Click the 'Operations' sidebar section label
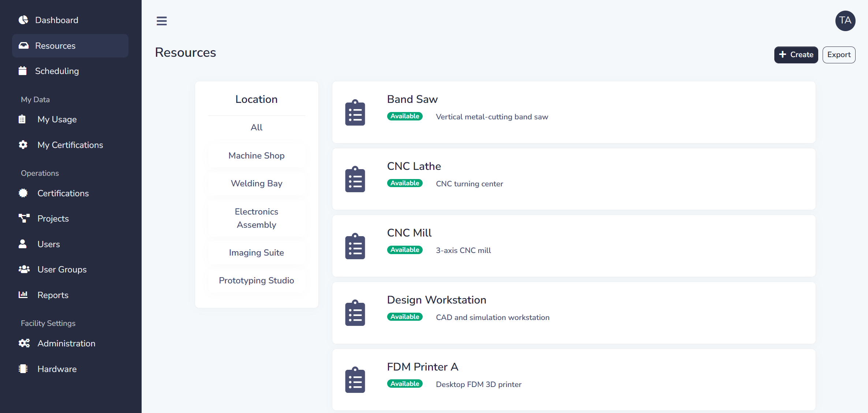The height and width of the screenshot is (413, 868). [40, 173]
